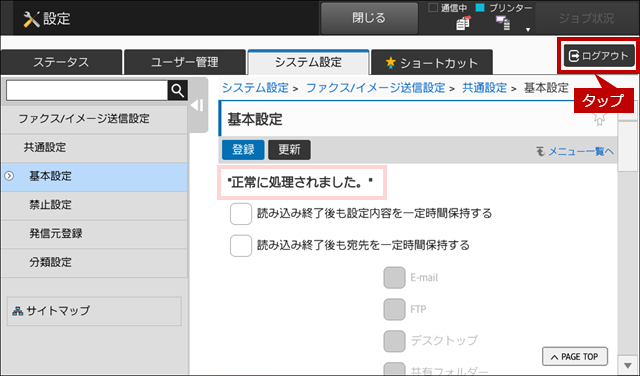Toggle the デスクトップ checkbox
Screen dimensions: 640x376
pos(394,341)
